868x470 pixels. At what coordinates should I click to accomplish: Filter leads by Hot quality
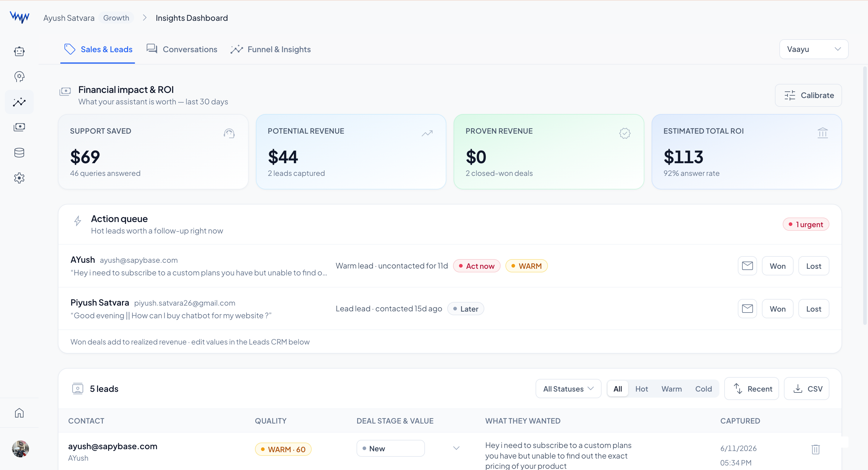(641, 389)
